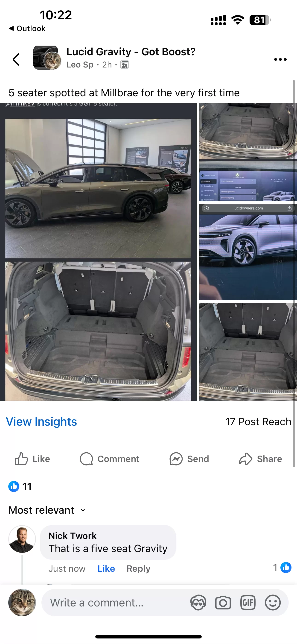Tap the blue thumbs-up reactions count

20,486
